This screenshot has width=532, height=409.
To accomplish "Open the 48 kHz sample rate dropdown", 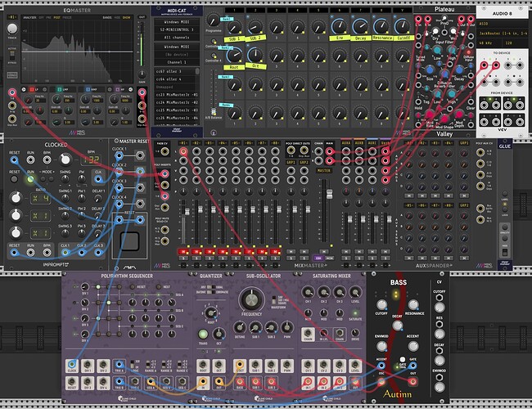I will point(489,43).
